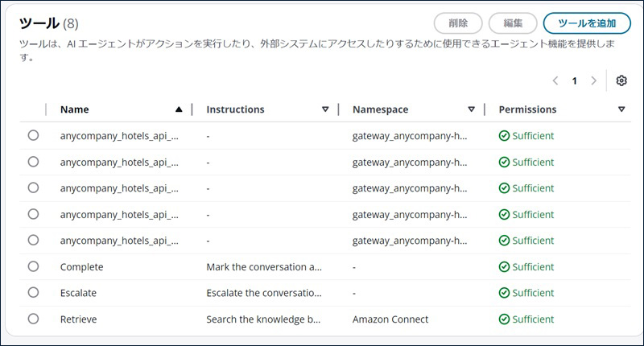644x346 pixels.
Task: Click Sufficient check icon in Complete row
Action: pyautogui.click(x=504, y=267)
